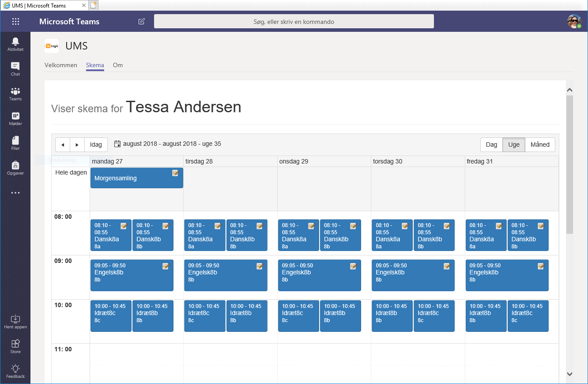The width and height of the screenshot is (588, 384).
Task: Switch calendar to Dag view
Action: click(491, 144)
